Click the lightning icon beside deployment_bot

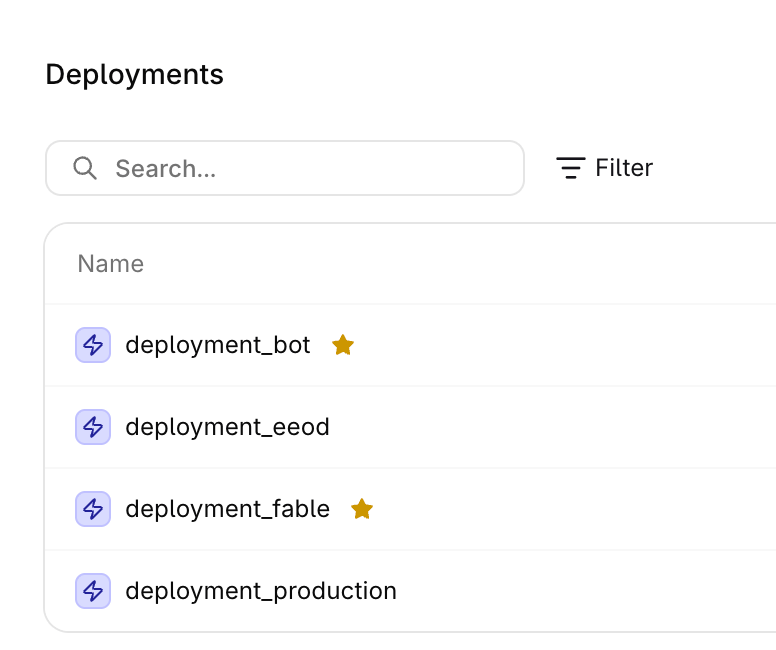coord(93,345)
